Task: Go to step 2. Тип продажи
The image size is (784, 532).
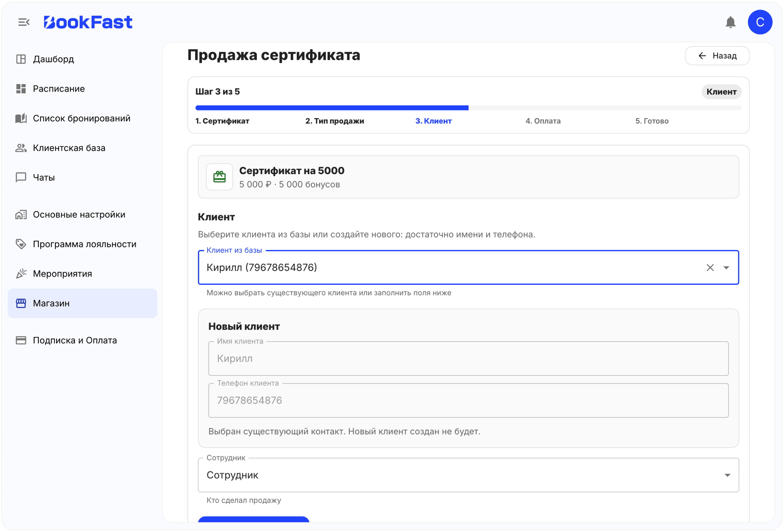Action: point(335,121)
